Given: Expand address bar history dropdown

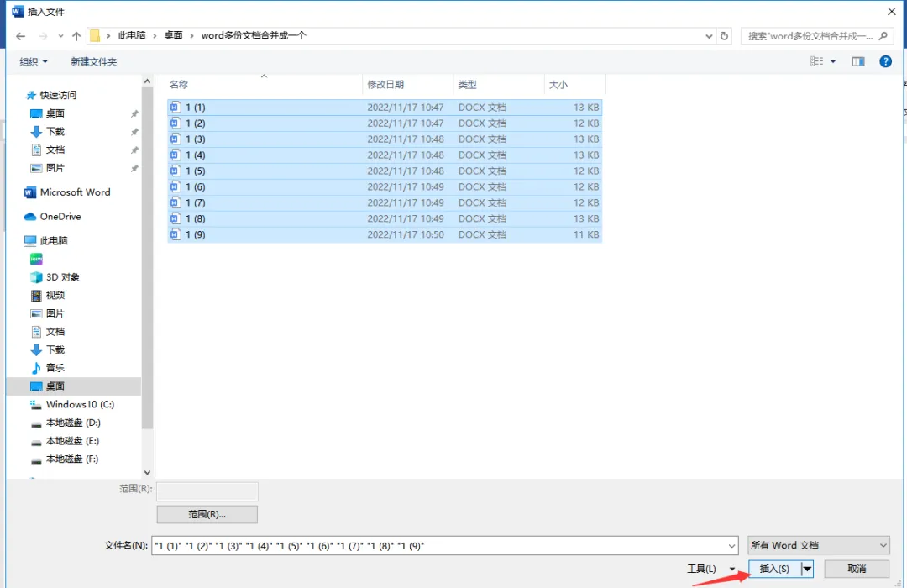Looking at the screenshot, I should pos(709,36).
